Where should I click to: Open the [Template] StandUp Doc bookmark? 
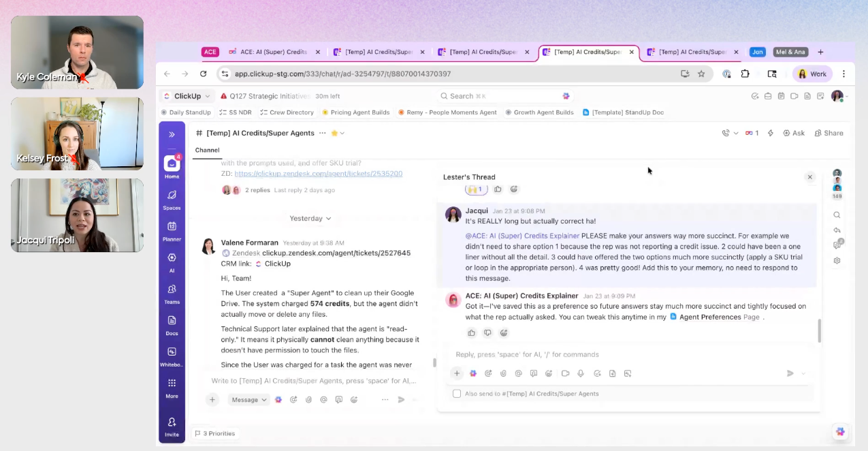click(623, 112)
